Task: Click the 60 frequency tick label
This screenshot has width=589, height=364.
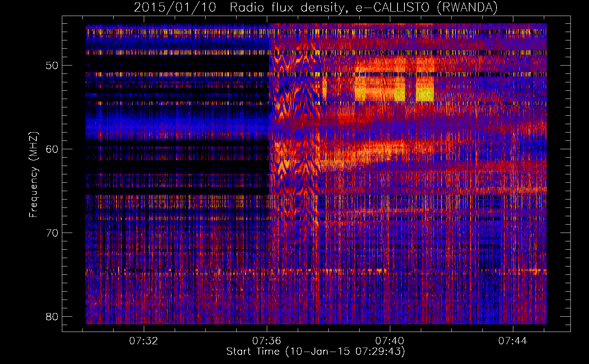Action: (x=52, y=149)
